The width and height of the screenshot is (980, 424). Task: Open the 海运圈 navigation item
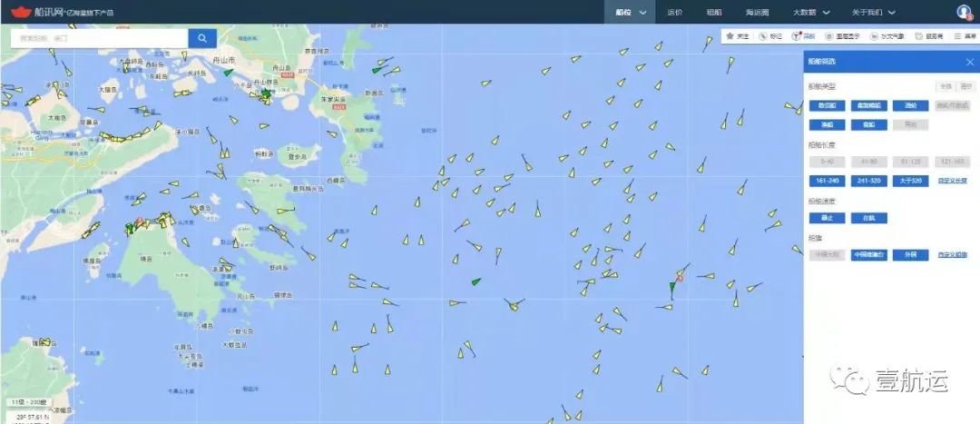coord(757,12)
